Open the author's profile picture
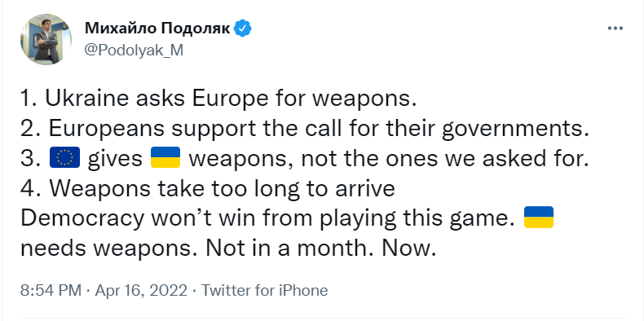 coord(46,39)
